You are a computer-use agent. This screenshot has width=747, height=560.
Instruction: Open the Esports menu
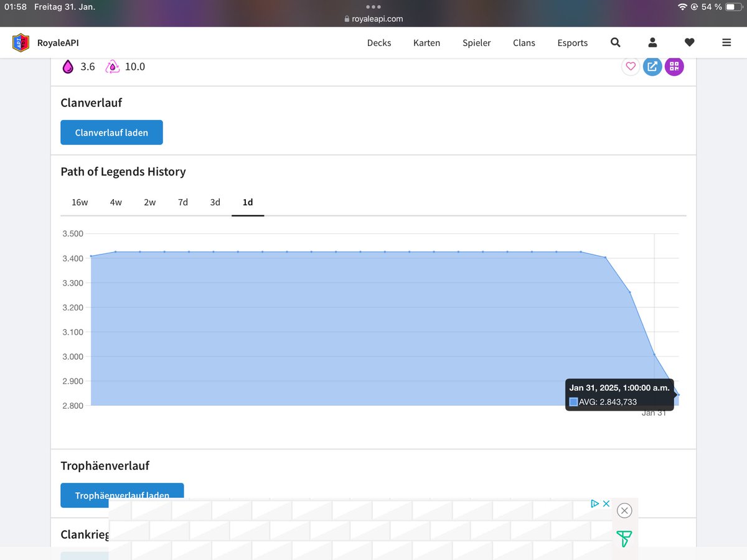pos(573,43)
